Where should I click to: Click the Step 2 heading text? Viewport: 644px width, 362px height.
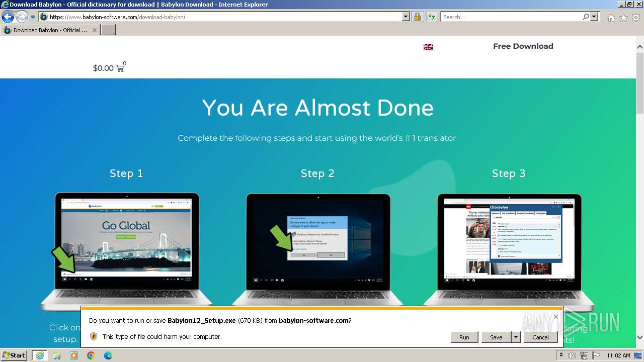pyautogui.click(x=317, y=173)
